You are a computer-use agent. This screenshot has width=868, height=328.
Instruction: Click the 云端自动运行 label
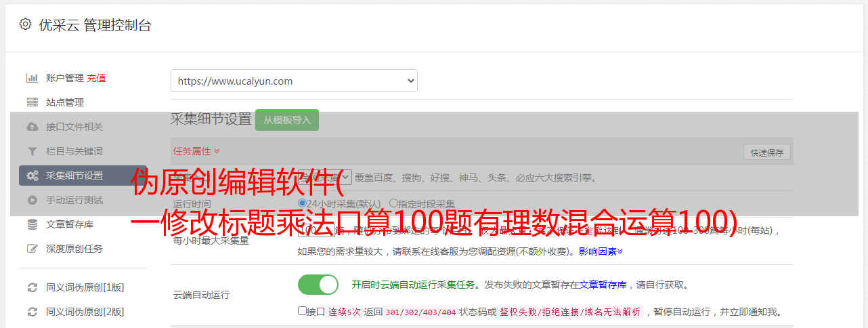(201, 295)
